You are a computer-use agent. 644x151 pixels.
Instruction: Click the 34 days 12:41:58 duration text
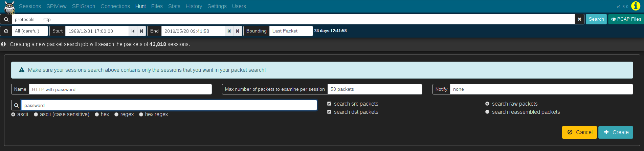[330, 31]
